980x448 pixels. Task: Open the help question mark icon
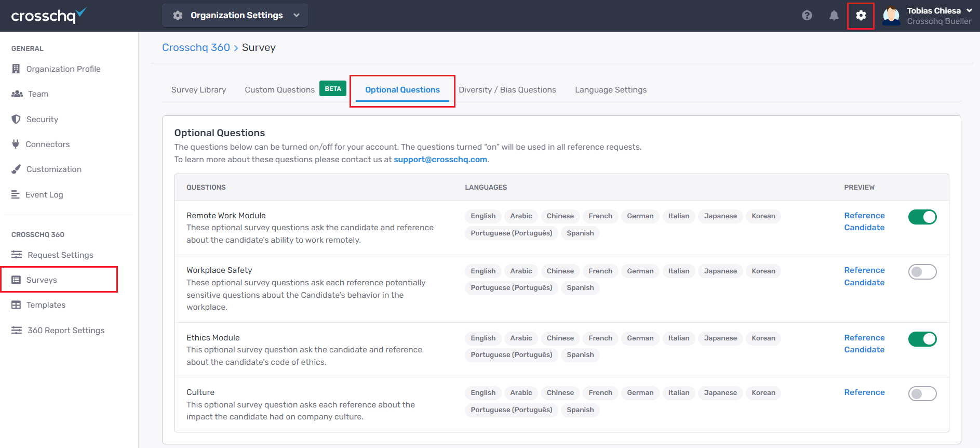807,16
